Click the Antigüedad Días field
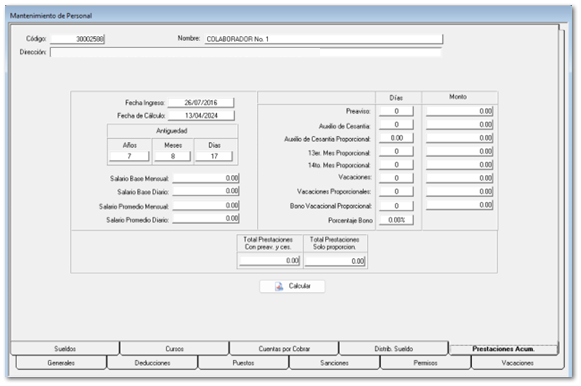The height and width of the screenshot is (386, 581). (x=214, y=156)
